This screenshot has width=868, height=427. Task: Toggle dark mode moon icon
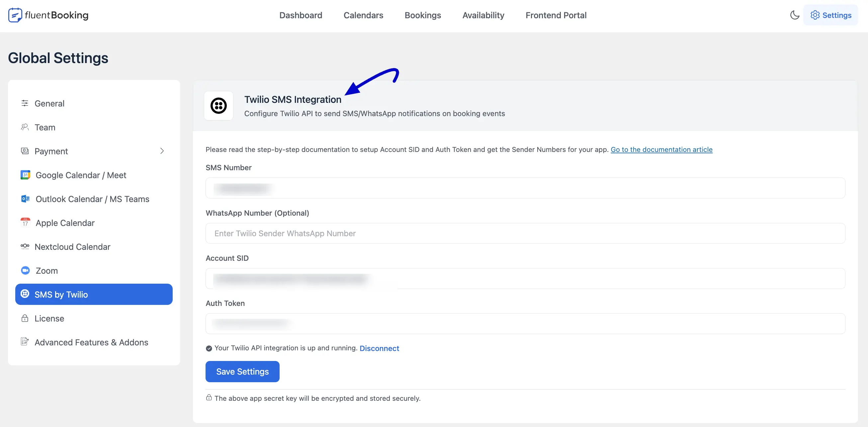click(795, 15)
